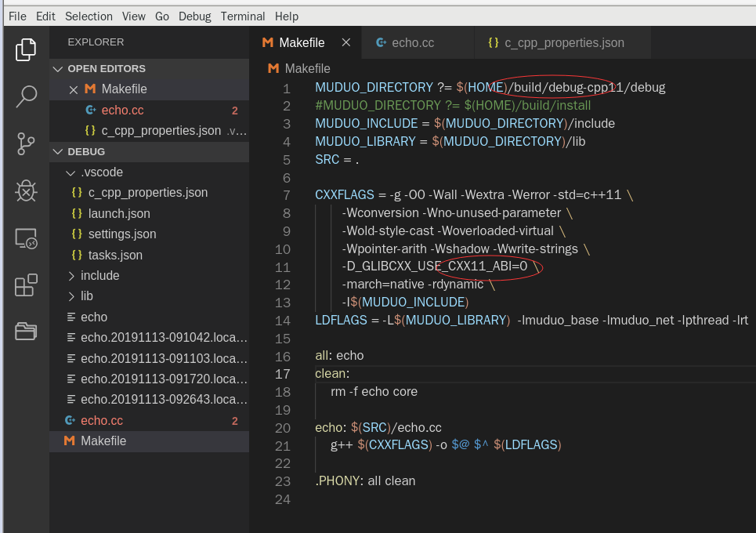Image resolution: width=756 pixels, height=533 pixels.
Task: Open launch.json in the file tree
Action: [119, 213]
